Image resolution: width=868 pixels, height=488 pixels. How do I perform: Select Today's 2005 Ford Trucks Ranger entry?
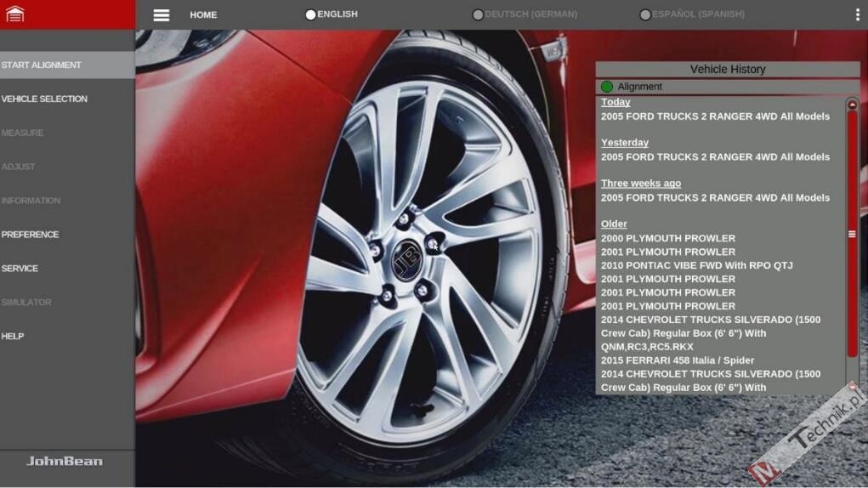[x=715, y=116]
